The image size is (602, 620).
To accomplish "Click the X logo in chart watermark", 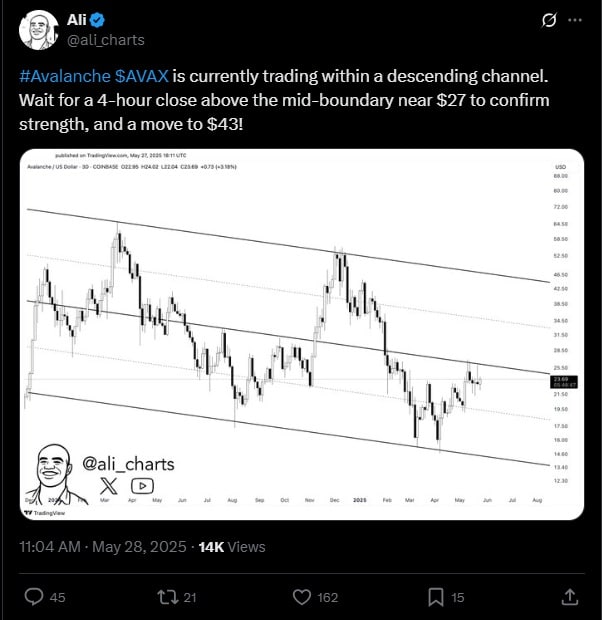I will [x=108, y=485].
